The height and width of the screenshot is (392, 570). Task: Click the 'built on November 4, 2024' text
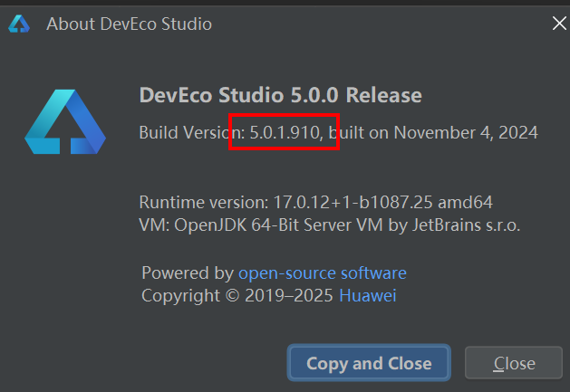pos(433,132)
